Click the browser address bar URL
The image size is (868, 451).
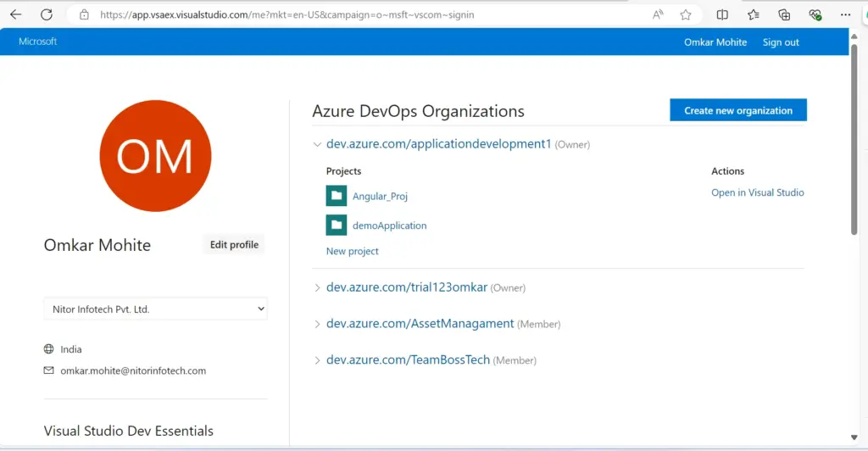click(287, 15)
